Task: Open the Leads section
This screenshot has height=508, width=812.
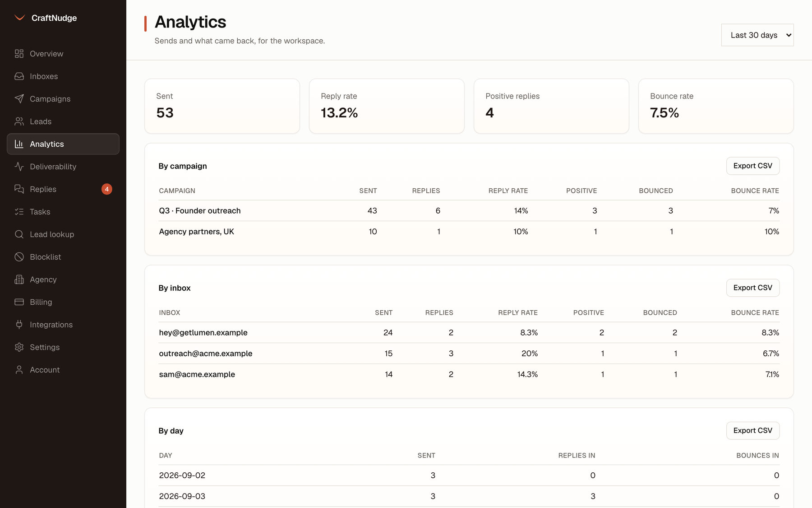Action: pyautogui.click(x=63, y=121)
